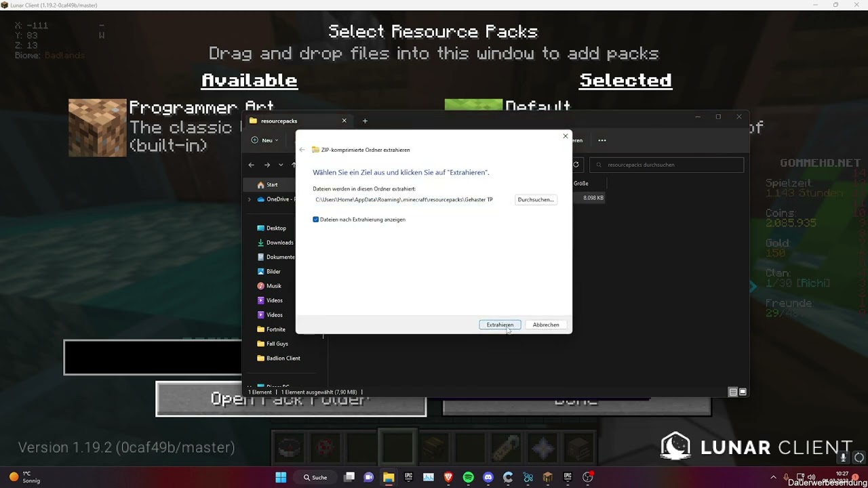
Task: Show hidden system tray icons
Action: point(773,477)
